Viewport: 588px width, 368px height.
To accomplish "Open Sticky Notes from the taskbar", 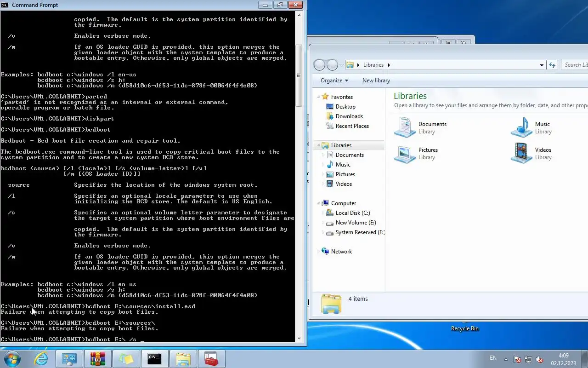I will click(126, 359).
